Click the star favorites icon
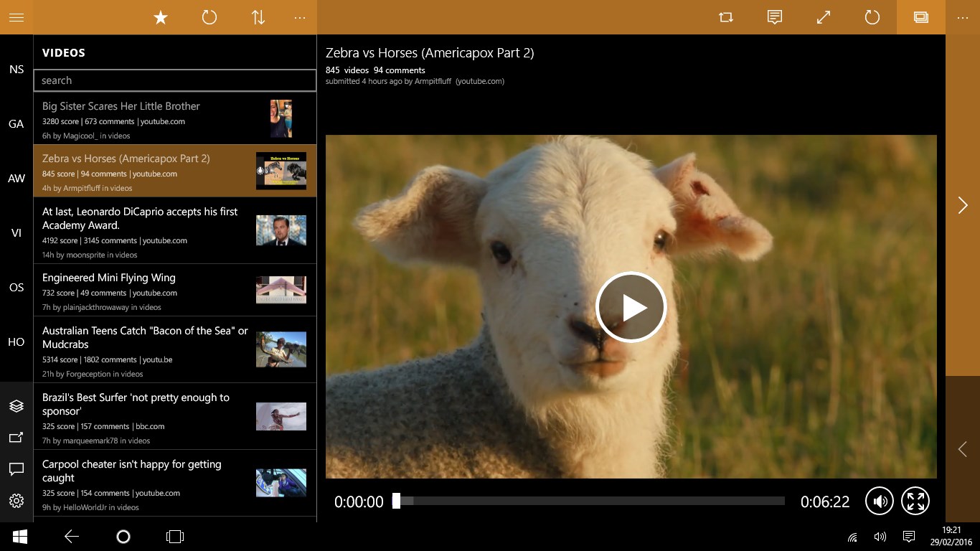 tap(161, 17)
